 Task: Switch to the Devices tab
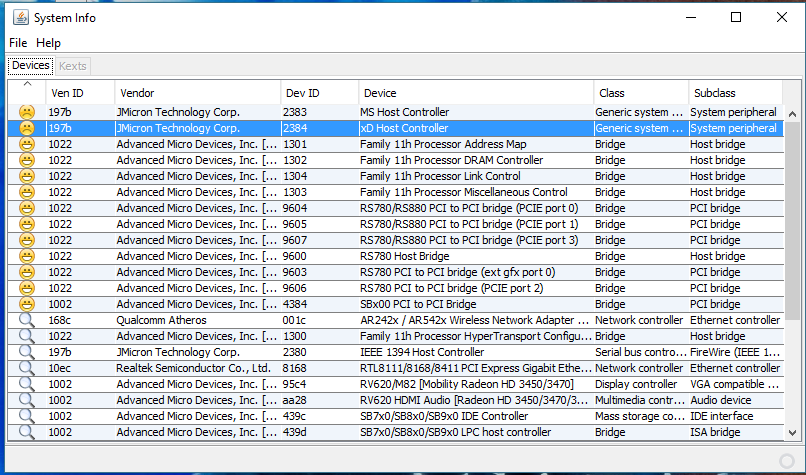tap(31, 65)
